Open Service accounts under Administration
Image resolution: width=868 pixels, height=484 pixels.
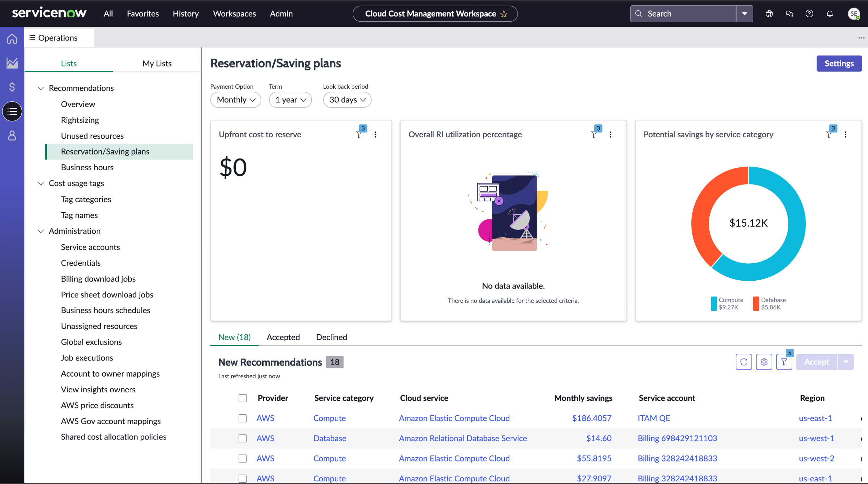pos(90,247)
